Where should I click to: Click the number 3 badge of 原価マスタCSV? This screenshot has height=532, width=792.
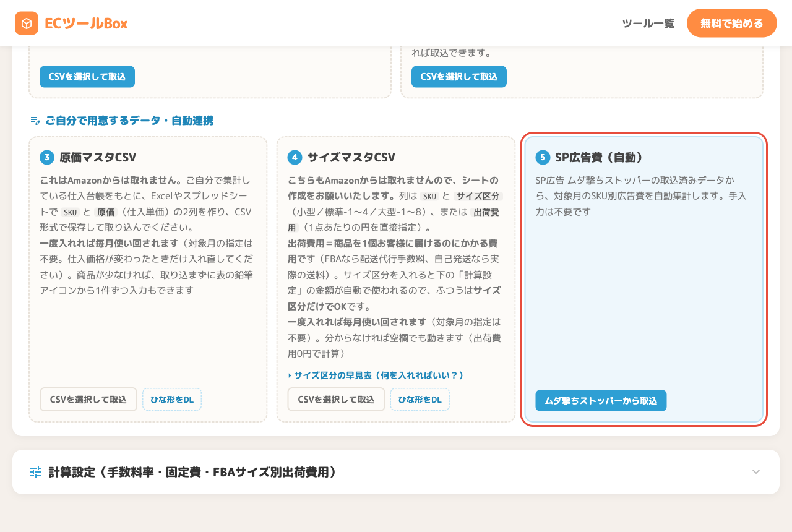(x=47, y=157)
